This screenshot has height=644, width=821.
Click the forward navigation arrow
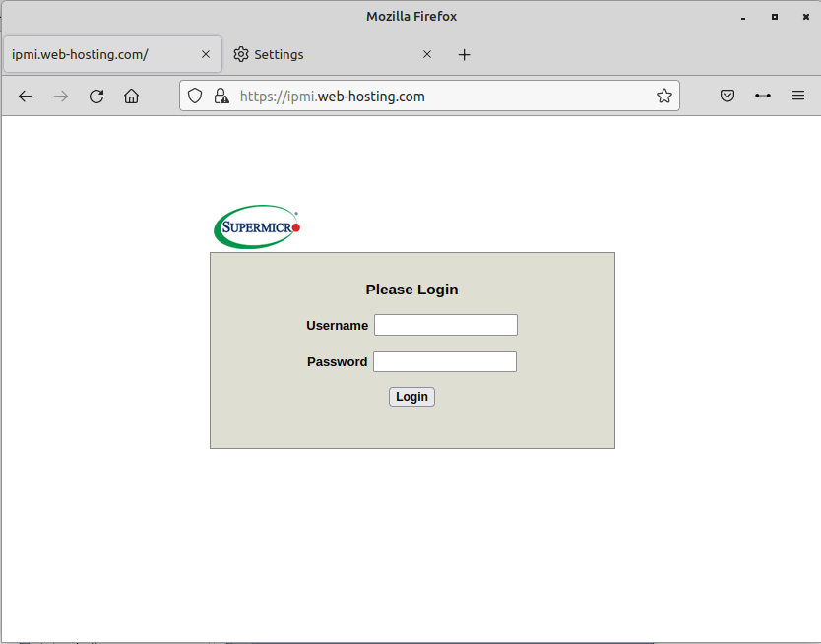point(61,97)
